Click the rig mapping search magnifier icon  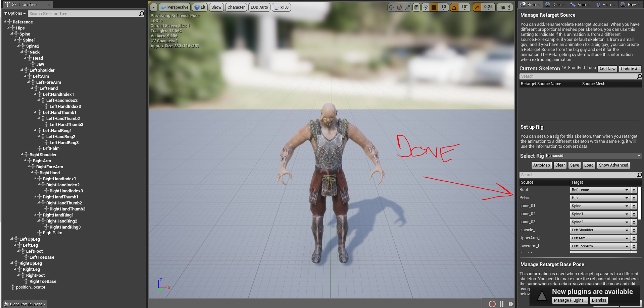(x=639, y=175)
